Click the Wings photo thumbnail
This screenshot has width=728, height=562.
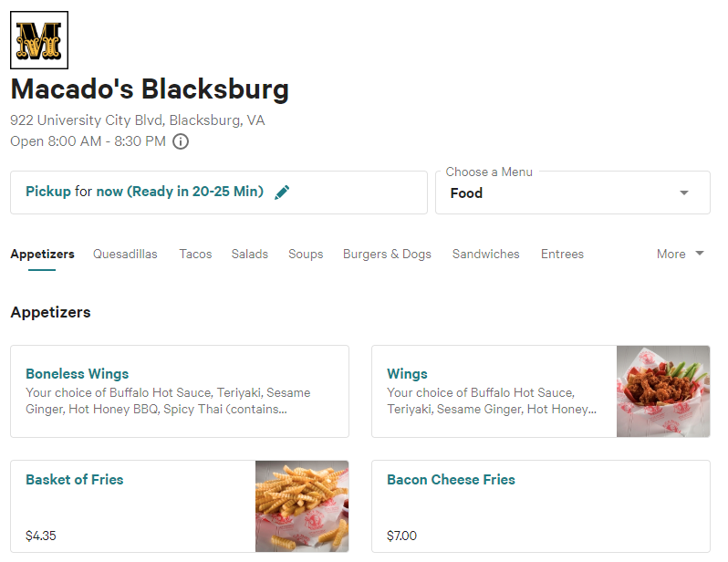pos(663,391)
